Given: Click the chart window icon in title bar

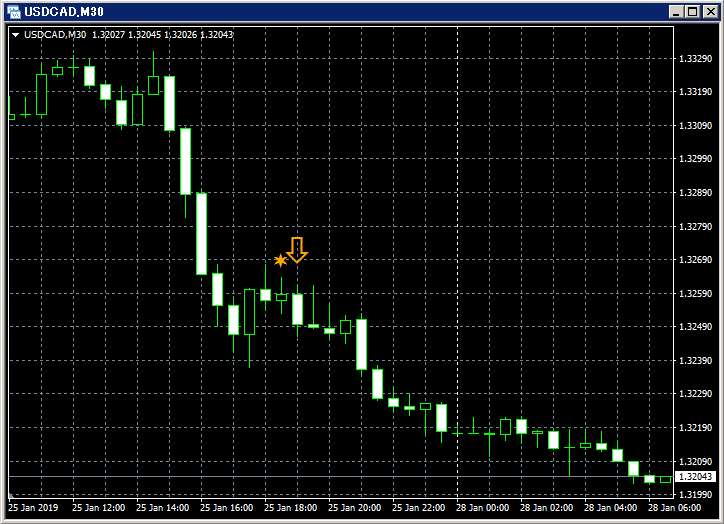Looking at the screenshot, I should click(14, 12).
